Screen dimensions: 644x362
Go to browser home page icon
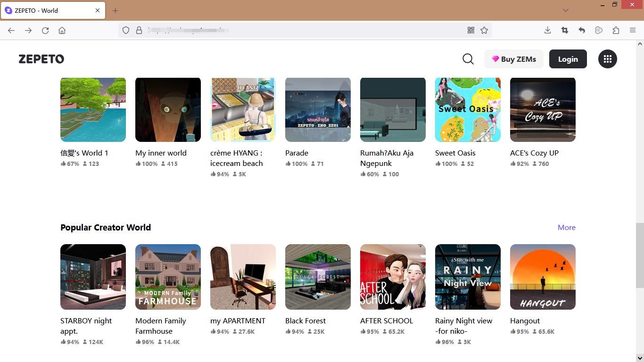click(62, 30)
